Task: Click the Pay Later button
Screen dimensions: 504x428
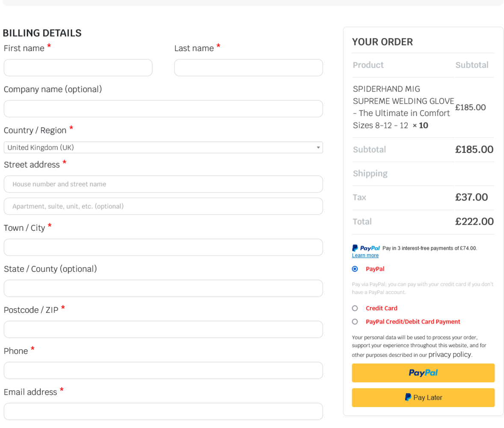Action: click(x=423, y=398)
